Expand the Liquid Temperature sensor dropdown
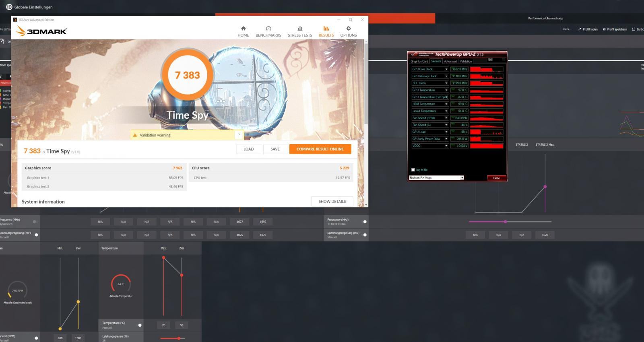The image size is (644, 342). [x=446, y=111]
